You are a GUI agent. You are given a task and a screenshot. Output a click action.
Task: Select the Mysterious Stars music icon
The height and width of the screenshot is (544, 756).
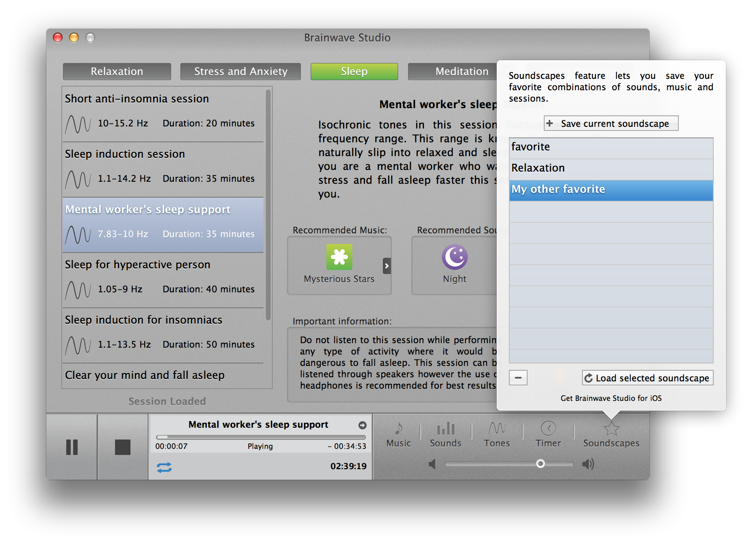click(x=339, y=257)
